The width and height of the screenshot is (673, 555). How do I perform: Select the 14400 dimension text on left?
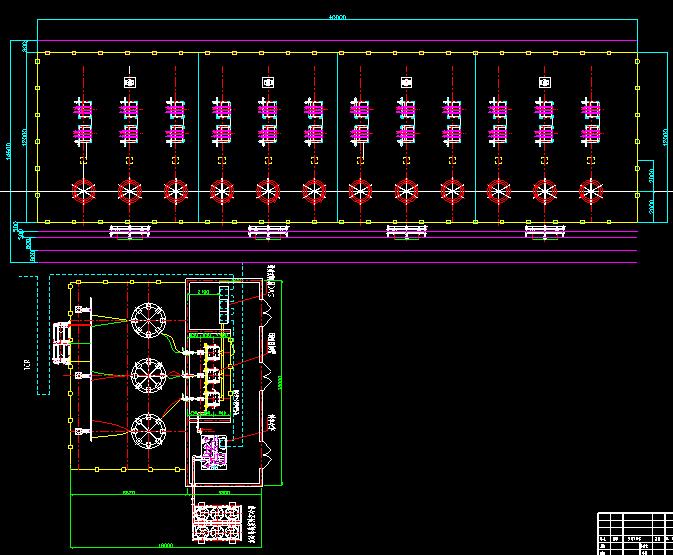coord(8,145)
